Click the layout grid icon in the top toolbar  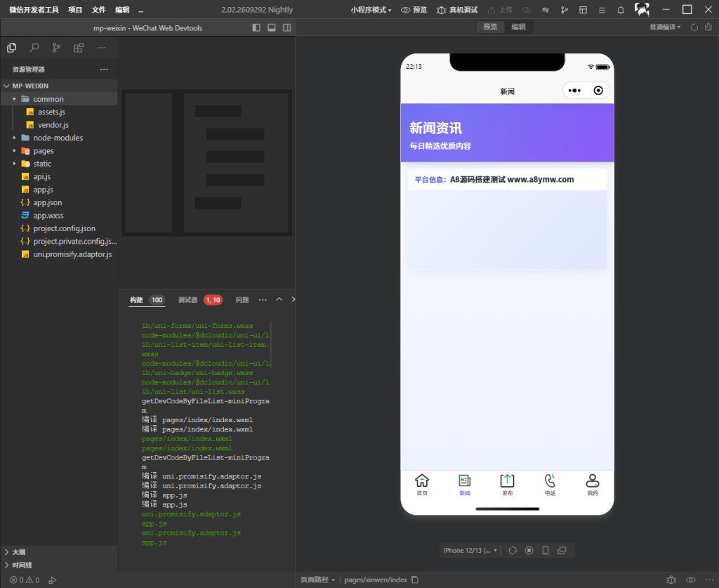[x=583, y=10]
